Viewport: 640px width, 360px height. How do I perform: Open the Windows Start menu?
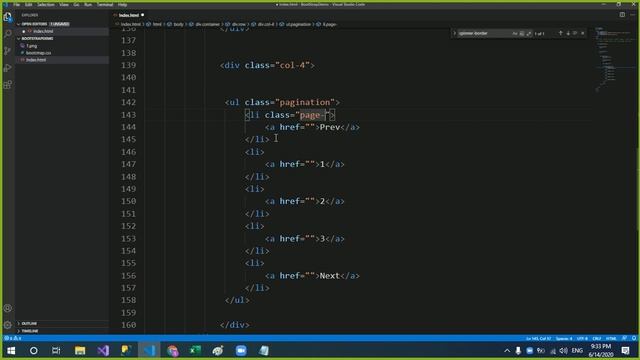(11, 351)
